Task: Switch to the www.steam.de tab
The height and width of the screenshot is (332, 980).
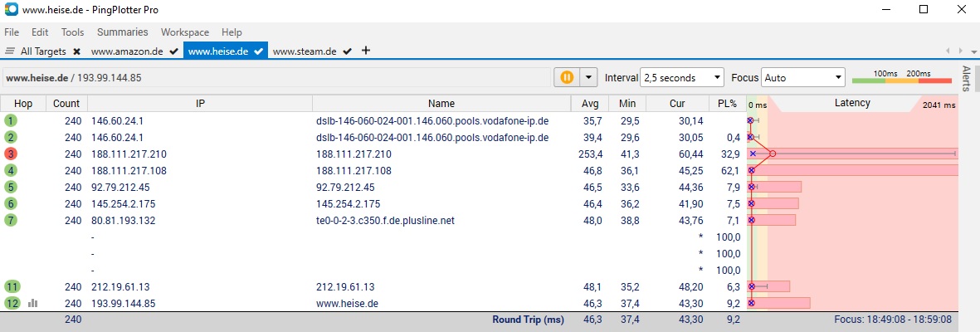Action: coord(305,51)
